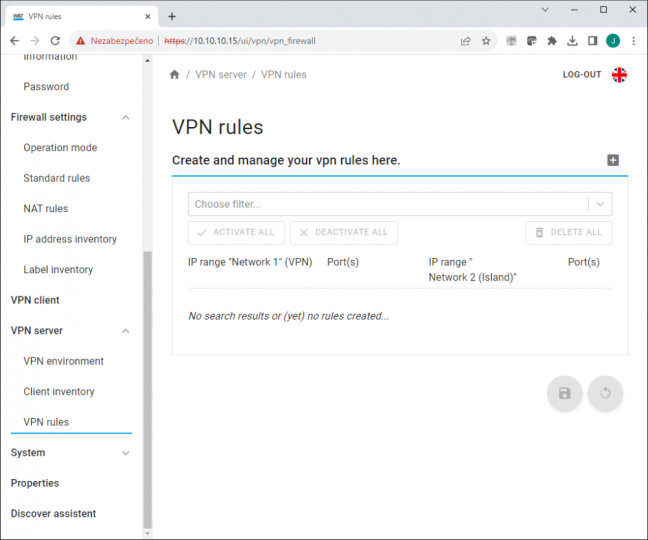The image size is (648, 540).
Task: Select VPN rules in sidebar
Action: 46,422
